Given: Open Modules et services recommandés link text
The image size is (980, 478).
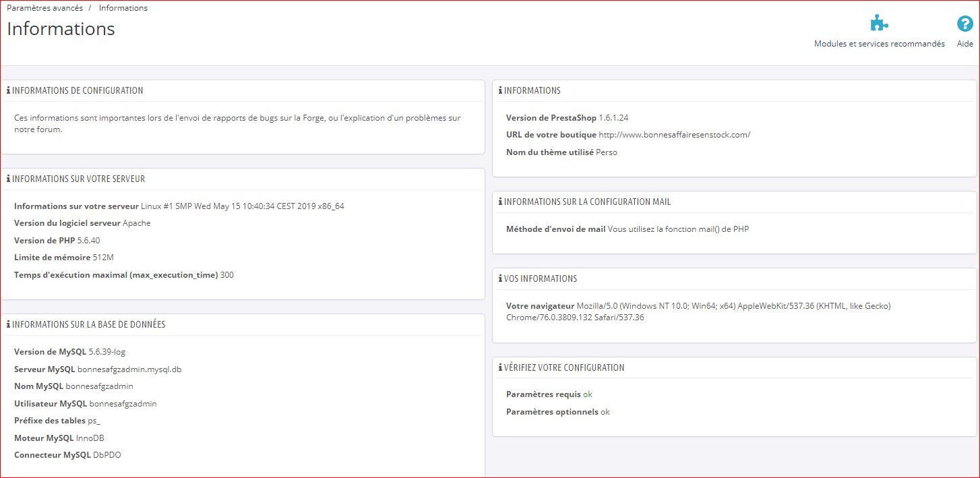Looking at the screenshot, I should point(880,44).
